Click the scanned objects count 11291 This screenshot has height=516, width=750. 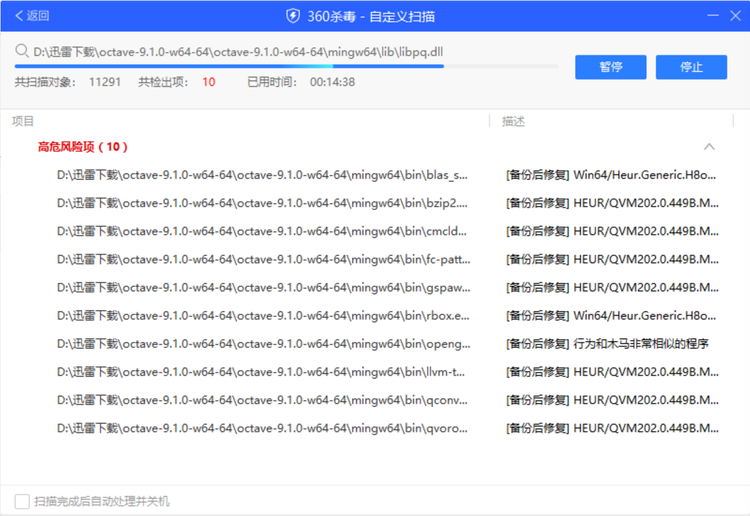pyautogui.click(x=105, y=82)
